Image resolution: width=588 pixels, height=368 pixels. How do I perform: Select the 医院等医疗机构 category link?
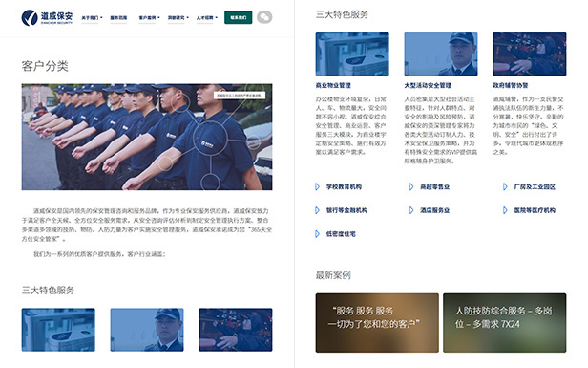(535, 210)
